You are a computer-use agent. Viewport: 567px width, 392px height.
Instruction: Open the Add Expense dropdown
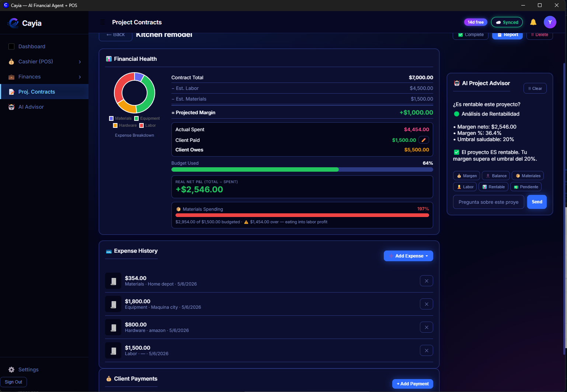point(408,256)
